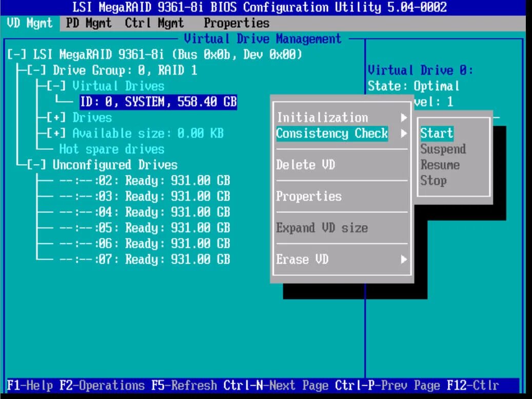
Task: Click Ctrl-P-Prev Page in the bottom bar
Action: coord(388,386)
